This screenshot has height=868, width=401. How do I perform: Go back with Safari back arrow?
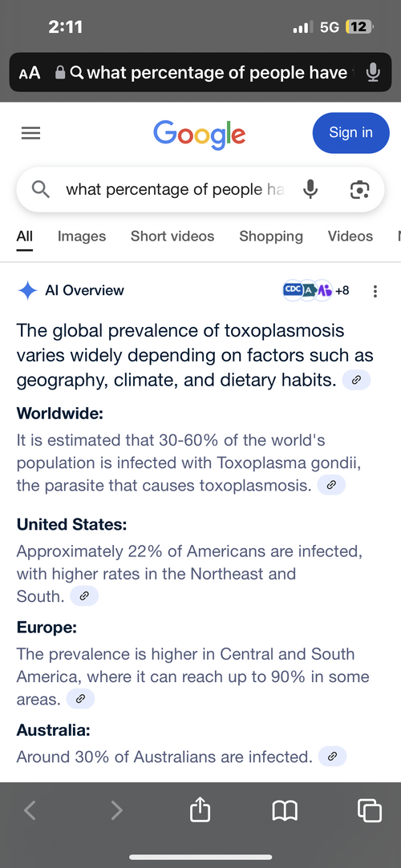30,810
